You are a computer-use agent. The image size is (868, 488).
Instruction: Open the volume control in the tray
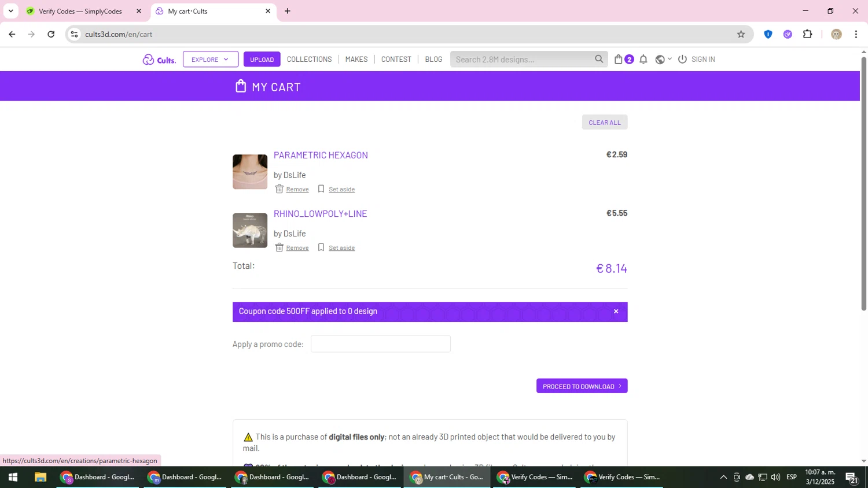pyautogui.click(x=775, y=477)
